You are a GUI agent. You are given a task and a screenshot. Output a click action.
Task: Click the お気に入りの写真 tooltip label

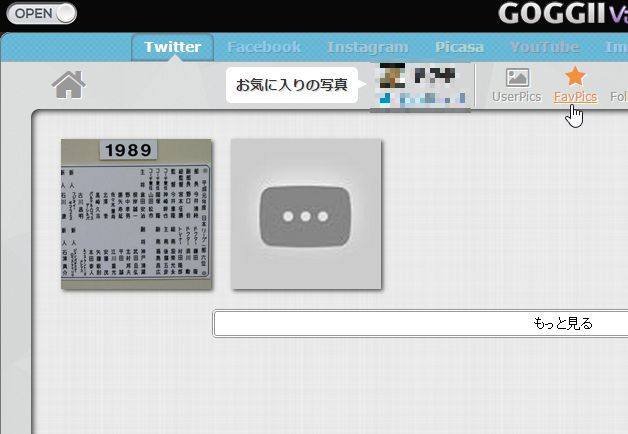292,85
